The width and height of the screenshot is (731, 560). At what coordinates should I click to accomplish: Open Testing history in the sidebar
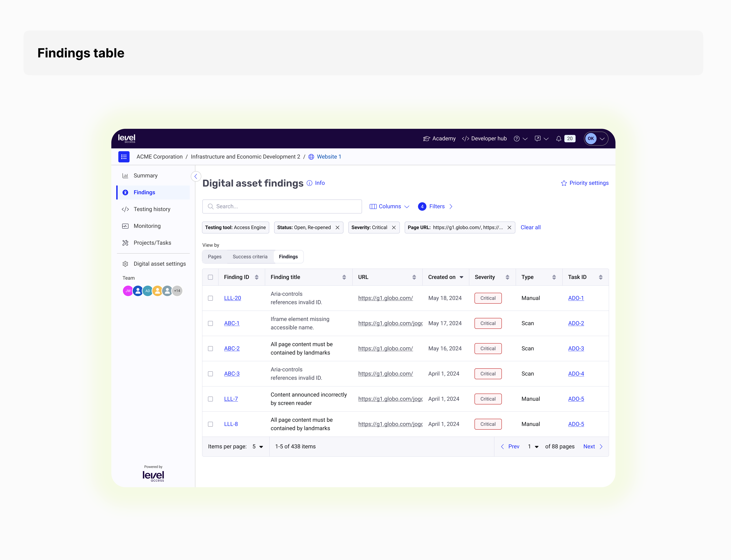(x=152, y=209)
